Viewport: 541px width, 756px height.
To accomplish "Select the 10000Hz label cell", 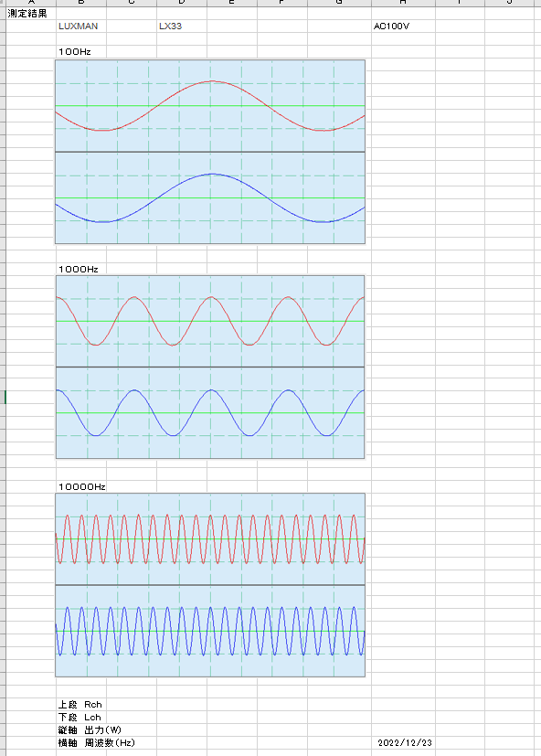I will tap(80, 486).
